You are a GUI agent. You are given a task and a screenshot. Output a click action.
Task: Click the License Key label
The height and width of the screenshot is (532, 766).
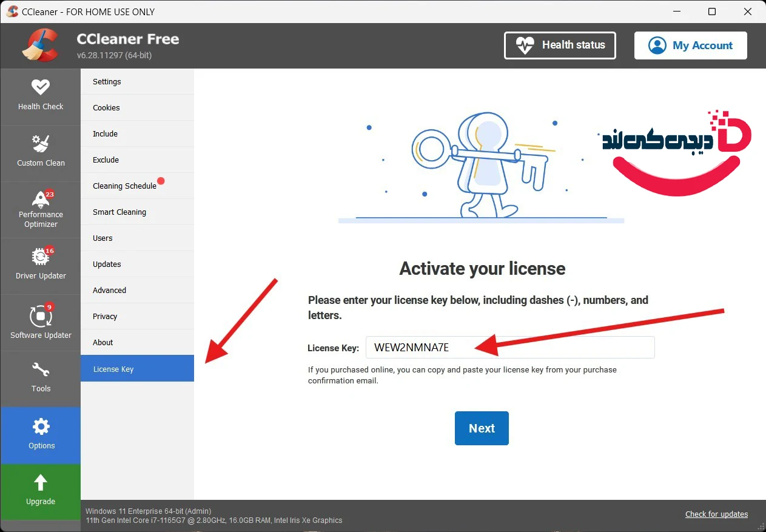[333, 348]
